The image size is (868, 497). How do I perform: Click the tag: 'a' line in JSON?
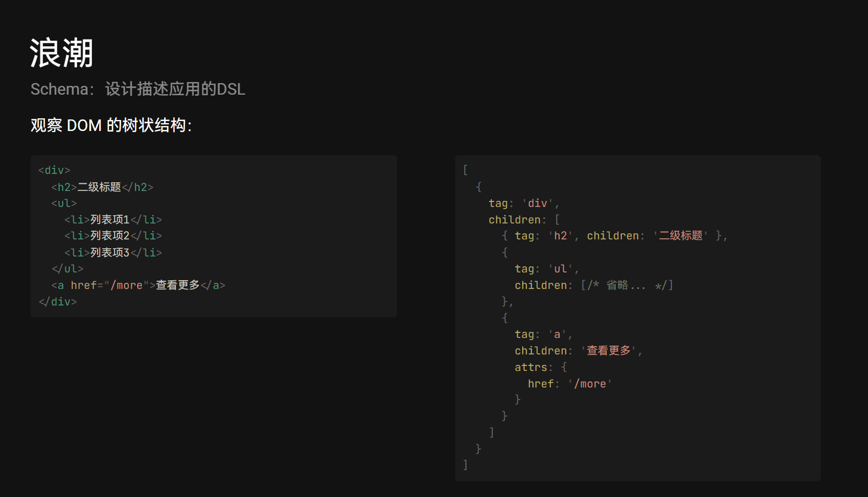pos(543,335)
